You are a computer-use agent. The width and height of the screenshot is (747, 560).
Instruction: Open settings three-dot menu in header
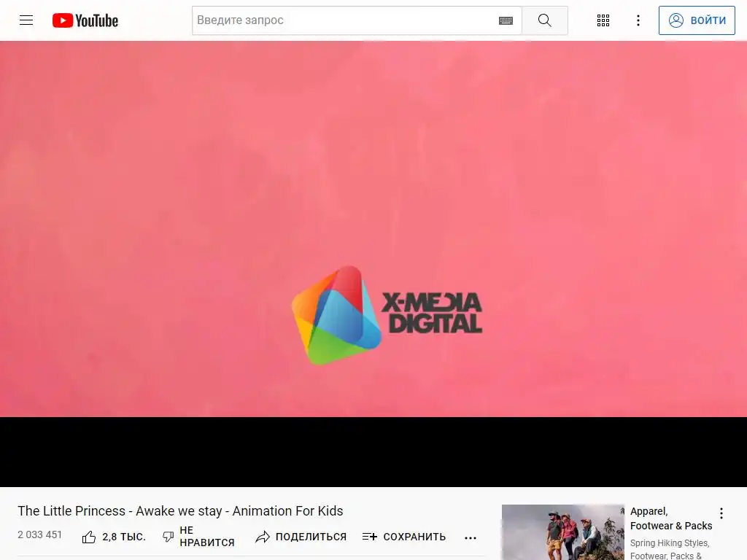pos(638,20)
